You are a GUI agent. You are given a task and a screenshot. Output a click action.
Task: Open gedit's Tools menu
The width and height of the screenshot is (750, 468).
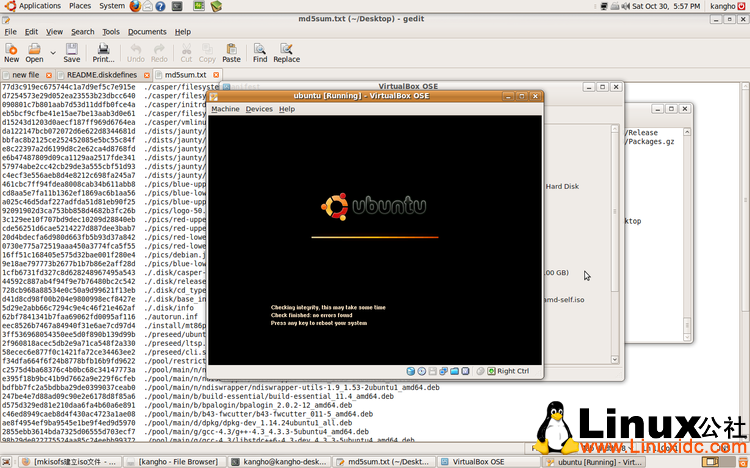coord(110,32)
